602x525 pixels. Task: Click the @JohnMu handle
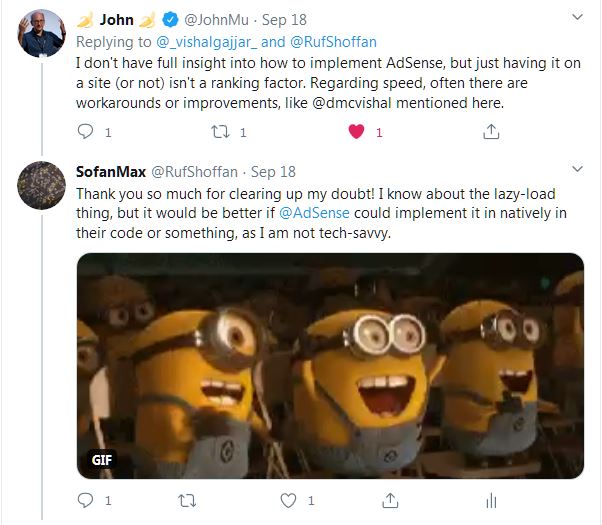pos(217,20)
